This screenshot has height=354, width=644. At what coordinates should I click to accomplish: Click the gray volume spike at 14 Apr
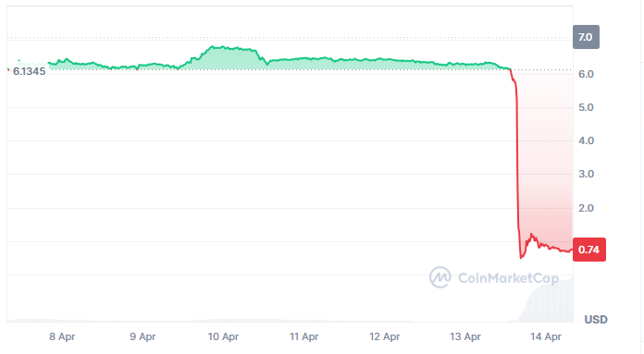click(546, 300)
